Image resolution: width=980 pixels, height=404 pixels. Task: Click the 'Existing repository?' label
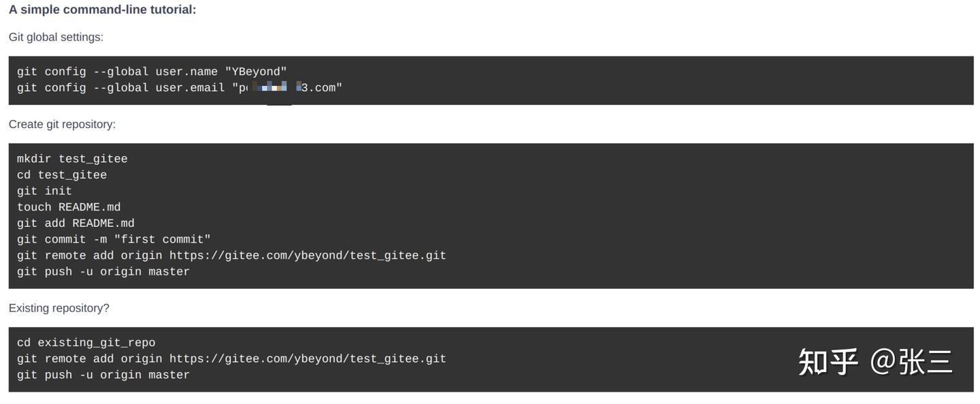(x=59, y=309)
